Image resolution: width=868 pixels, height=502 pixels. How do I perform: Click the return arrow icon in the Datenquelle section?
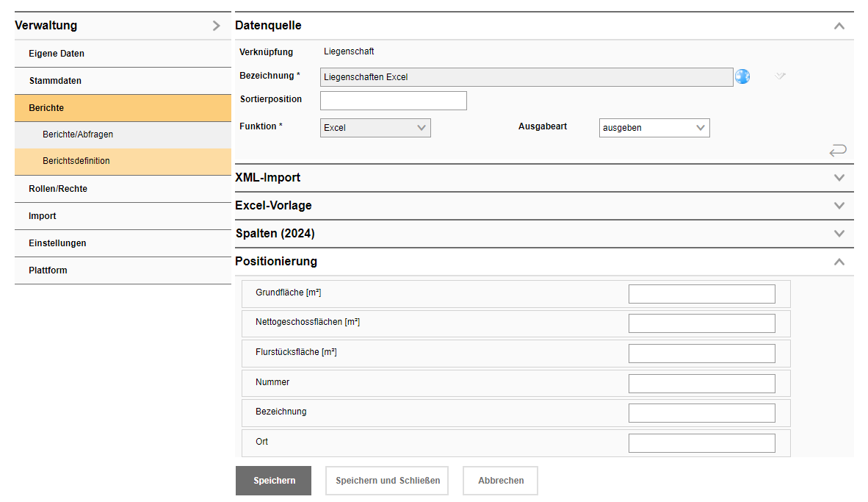click(837, 151)
